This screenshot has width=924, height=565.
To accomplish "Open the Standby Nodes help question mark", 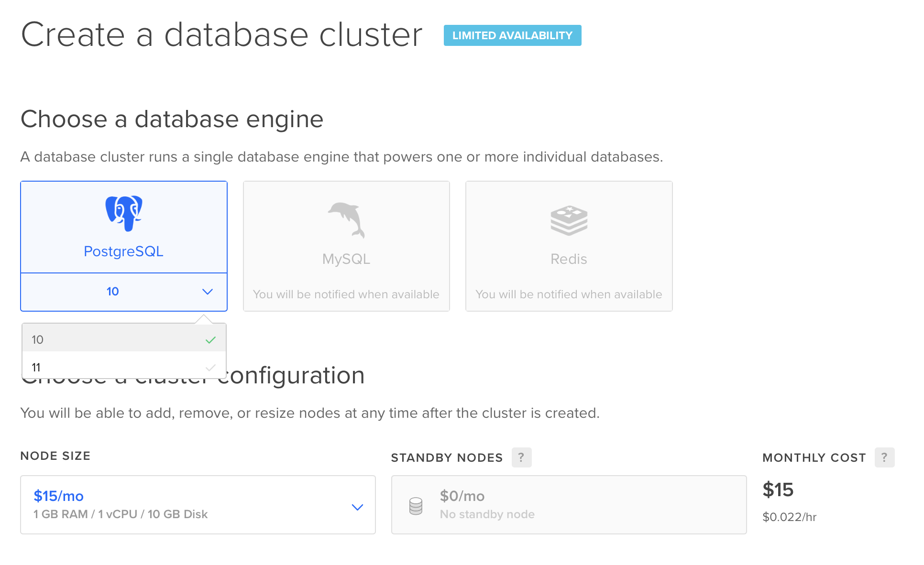I will coord(521,457).
